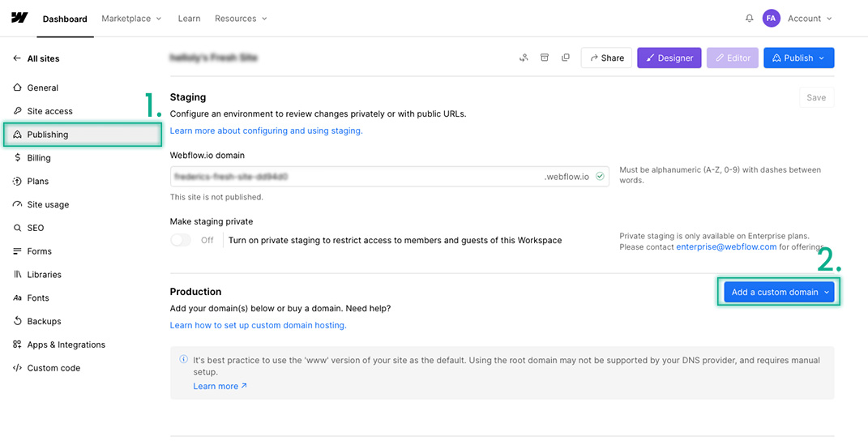Click the Share button
The height and width of the screenshot is (441, 868).
tap(606, 58)
